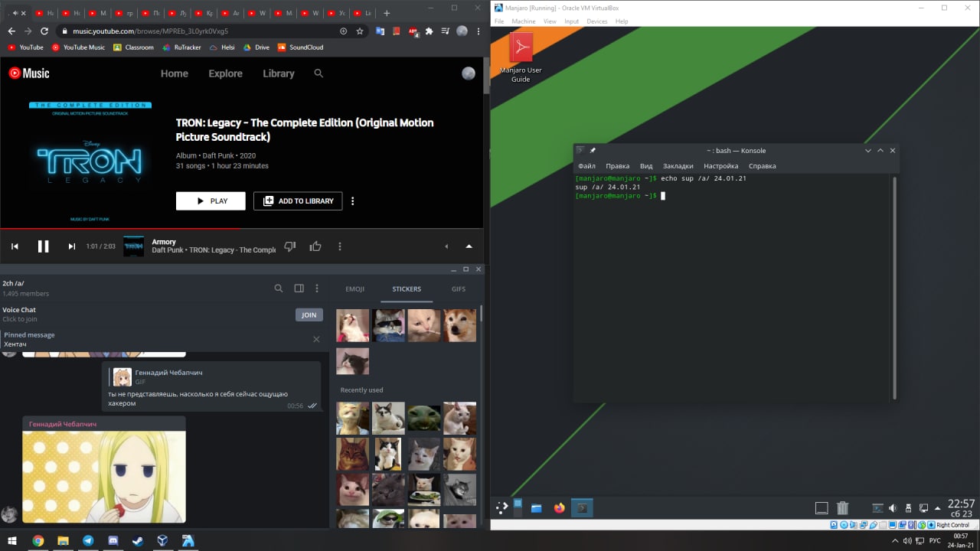Open the Manjaro application launcher
Image resolution: width=980 pixels, height=551 pixels.
click(x=501, y=507)
